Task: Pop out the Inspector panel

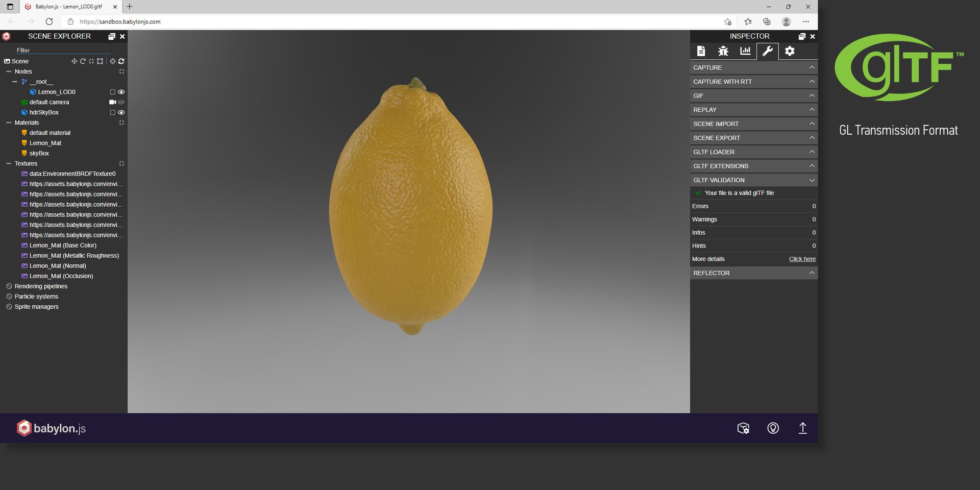Action: [802, 36]
